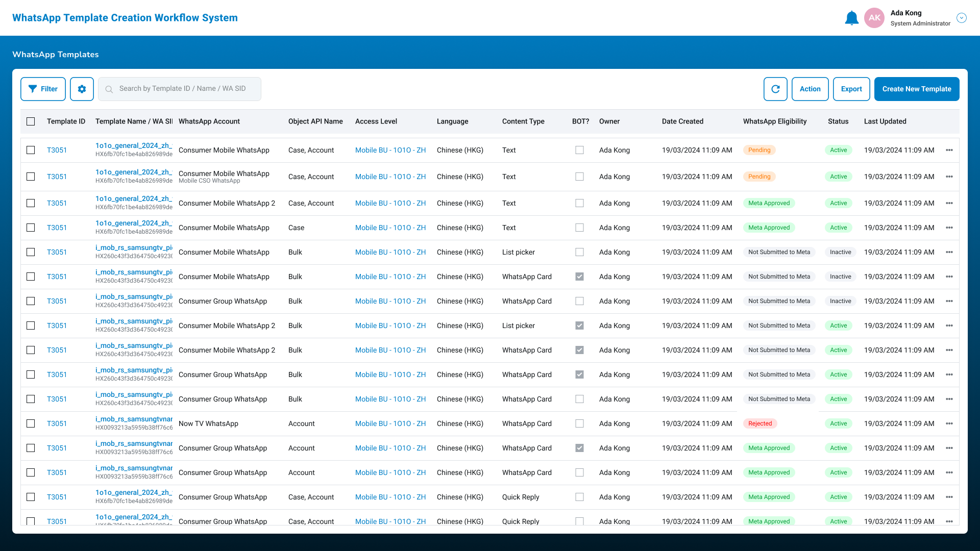
Task: Click the AK user avatar
Action: (874, 18)
